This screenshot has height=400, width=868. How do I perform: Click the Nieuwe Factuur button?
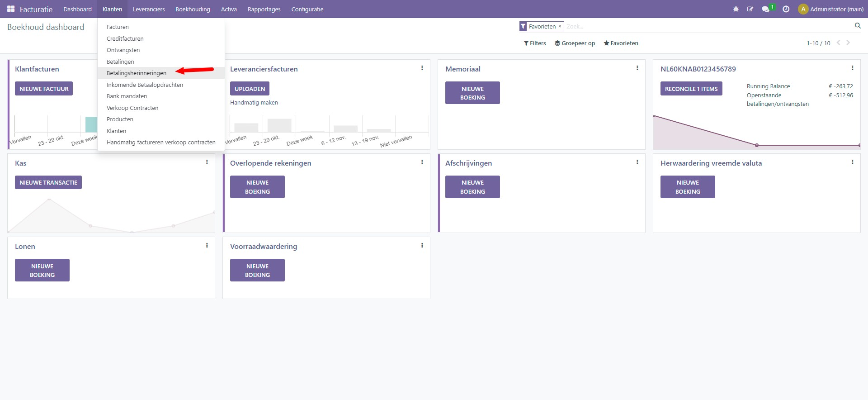coord(44,89)
